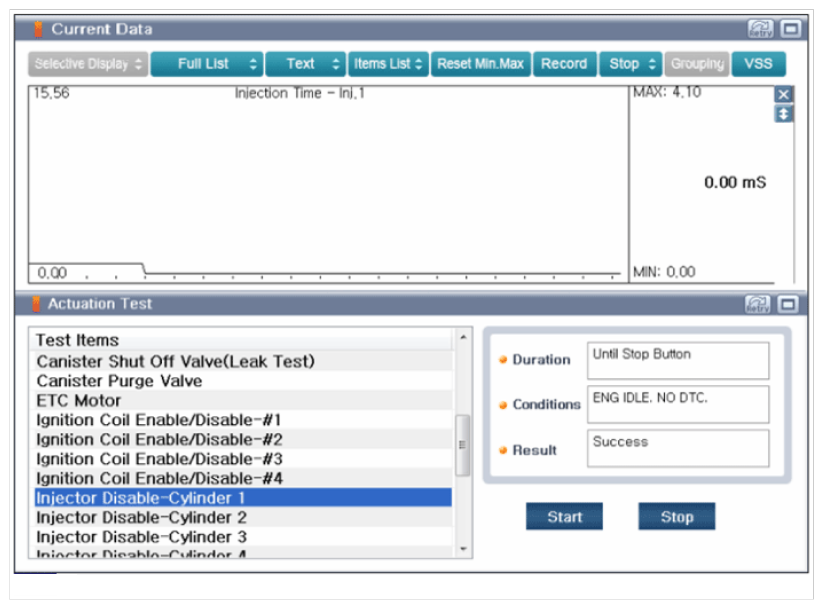Click the retry icon in Current Data header

click(761, 30)
